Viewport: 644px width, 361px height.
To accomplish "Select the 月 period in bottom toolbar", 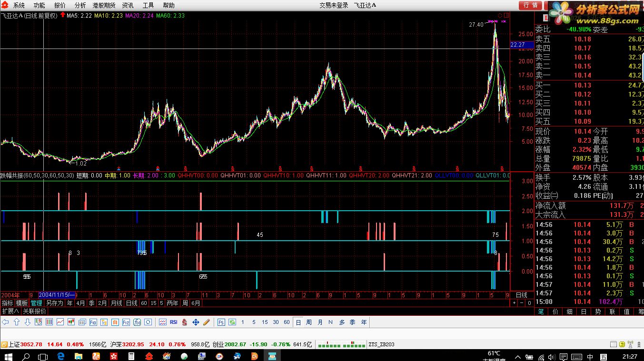I will coord(320,322).
